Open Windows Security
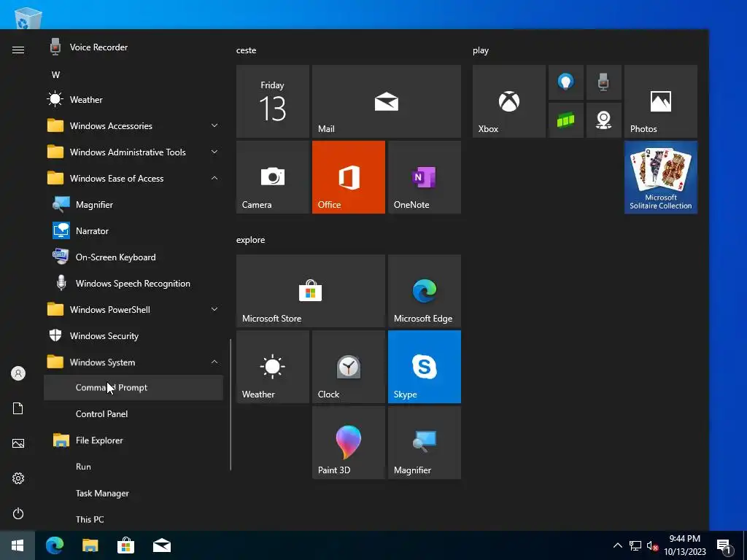The image size is (747, 560). [x=133, y=335]
